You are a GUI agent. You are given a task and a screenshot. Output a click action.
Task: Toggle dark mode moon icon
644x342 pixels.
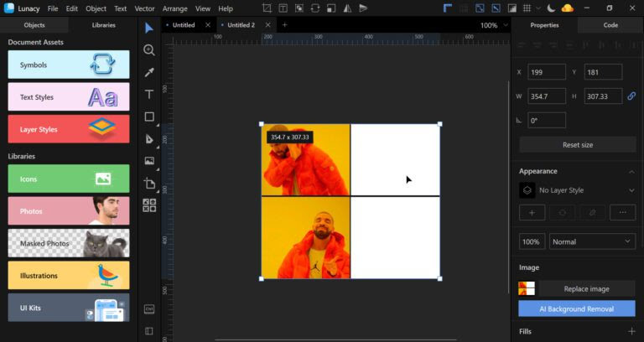tap(551, 8)
